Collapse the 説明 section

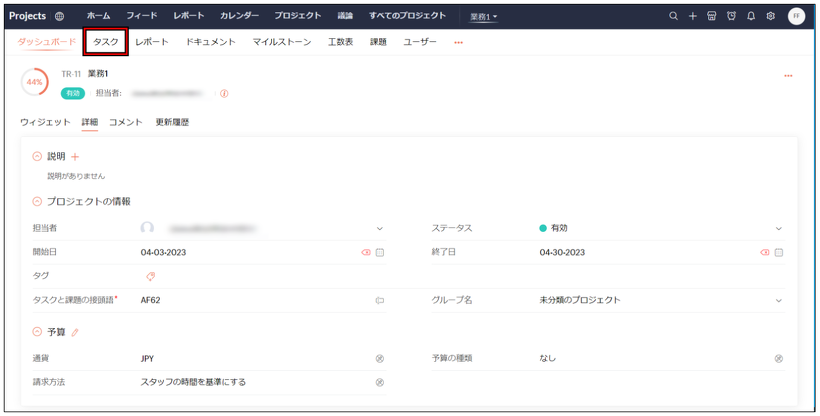click(38, 157)
